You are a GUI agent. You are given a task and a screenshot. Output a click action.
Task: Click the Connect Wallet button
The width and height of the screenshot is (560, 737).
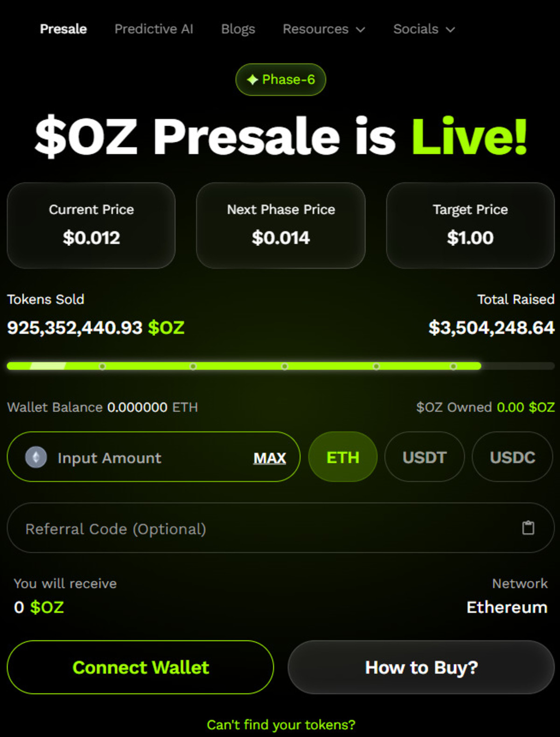click(x=140, y=667)
